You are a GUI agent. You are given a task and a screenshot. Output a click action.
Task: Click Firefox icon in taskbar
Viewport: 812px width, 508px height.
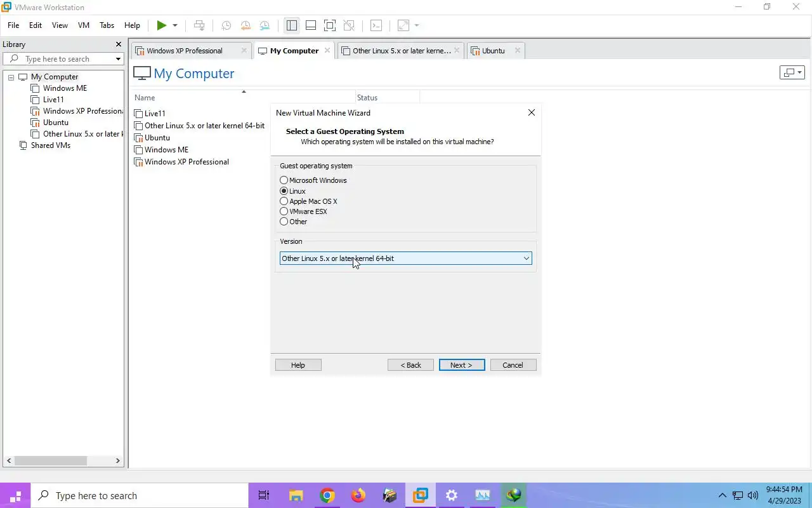click(x=358, y=496)
